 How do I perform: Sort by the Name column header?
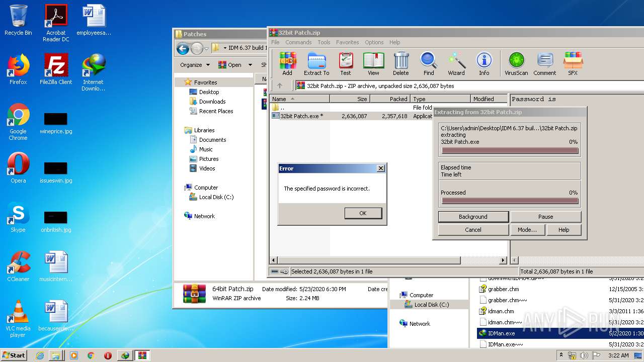299,99
